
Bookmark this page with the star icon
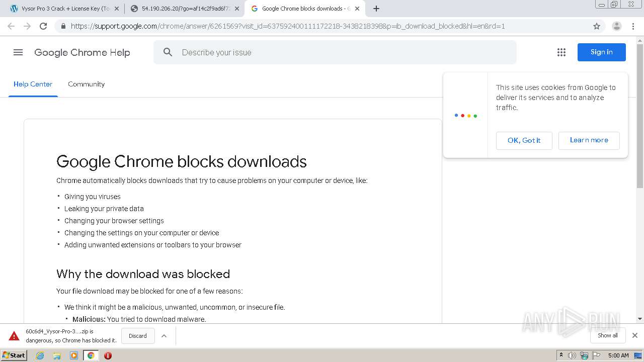coord(597,26)
